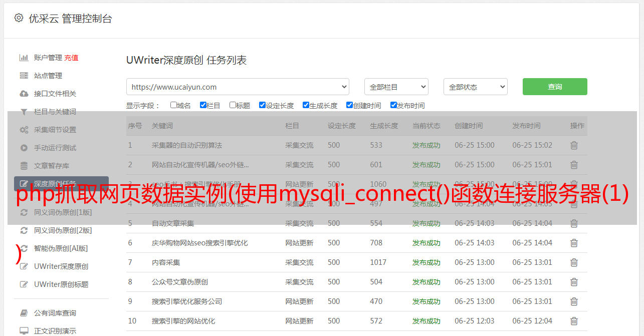Toggle the 设定长度 field checkbox

(262, 105)
